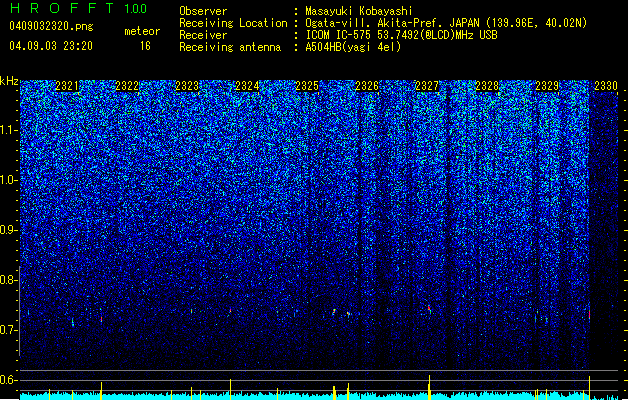Click the "meteor" label

click(x=142, y=31)
